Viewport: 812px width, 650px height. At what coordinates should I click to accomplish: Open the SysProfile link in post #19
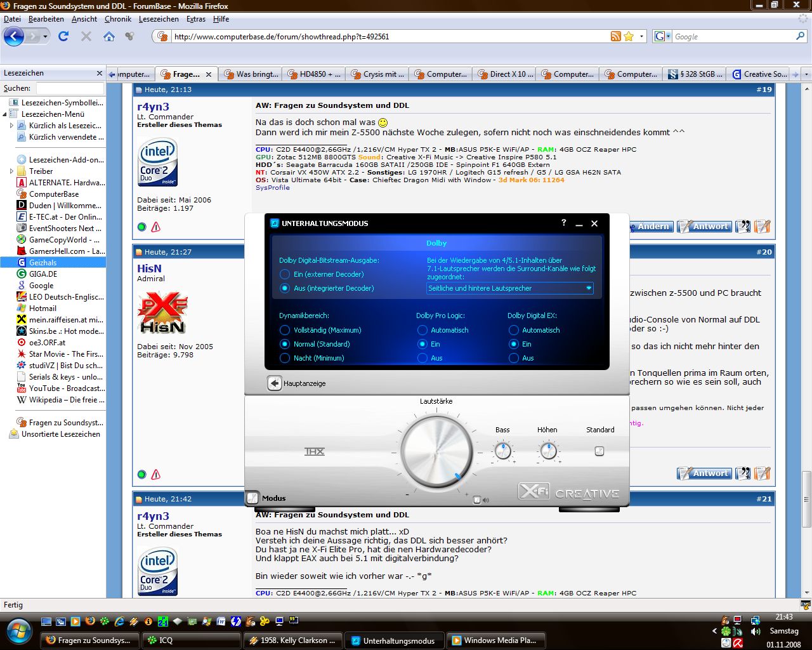click(x=273, y=188)
